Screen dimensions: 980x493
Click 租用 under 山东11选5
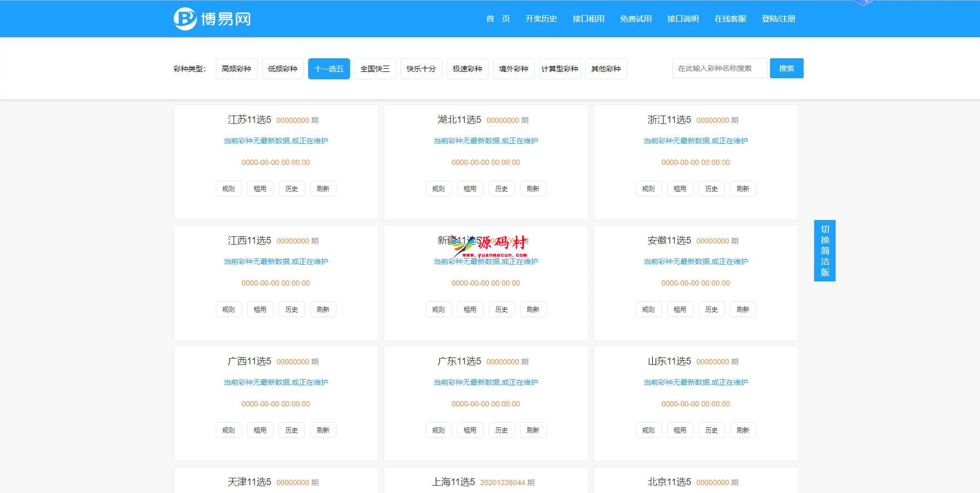680,431
